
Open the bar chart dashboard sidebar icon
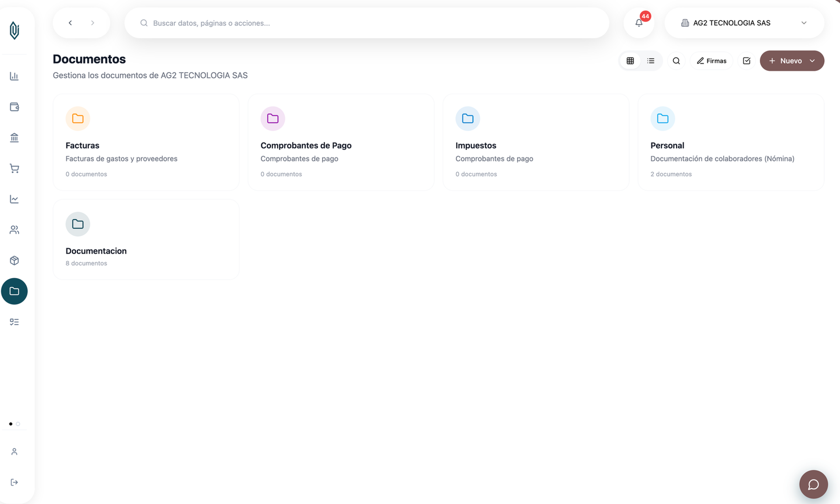tap(14, 76)
